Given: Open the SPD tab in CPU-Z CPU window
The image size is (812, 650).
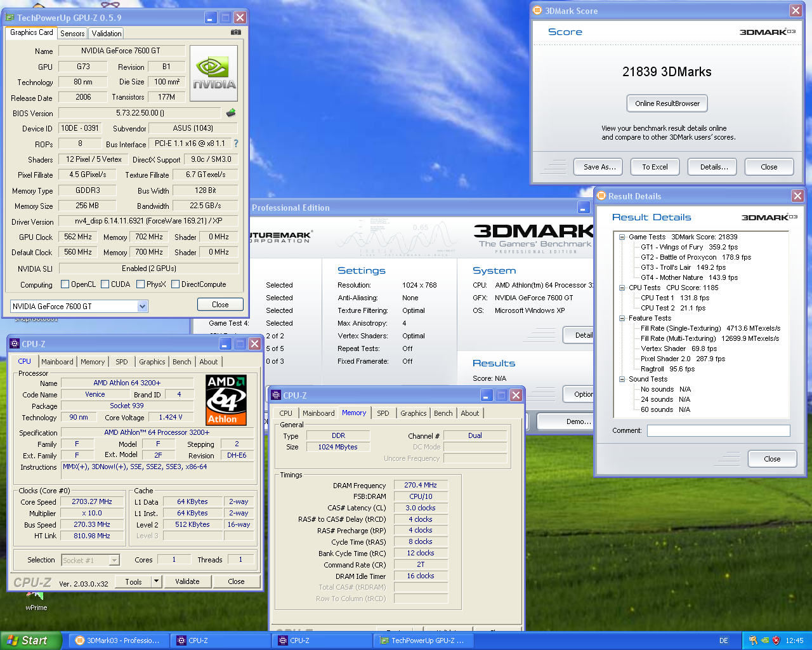Looking at the screenshot, I should (122, 362).
